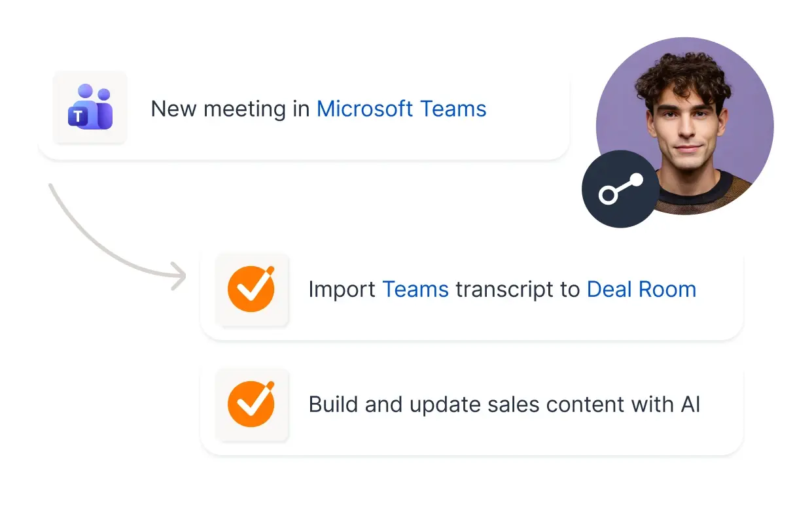Click the word "AI" in the last step
Image resolution: width=812 pixels, height=514 pixels.
690,404
